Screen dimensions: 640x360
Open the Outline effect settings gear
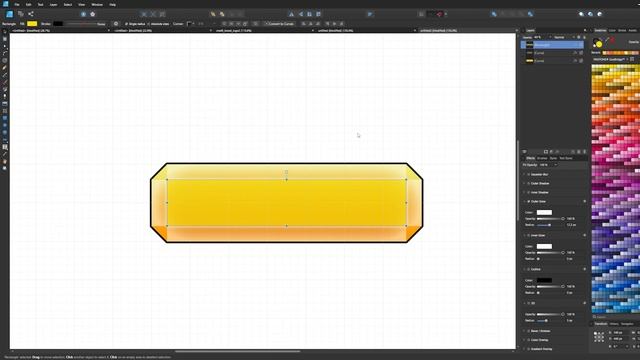tap(584, 269)
